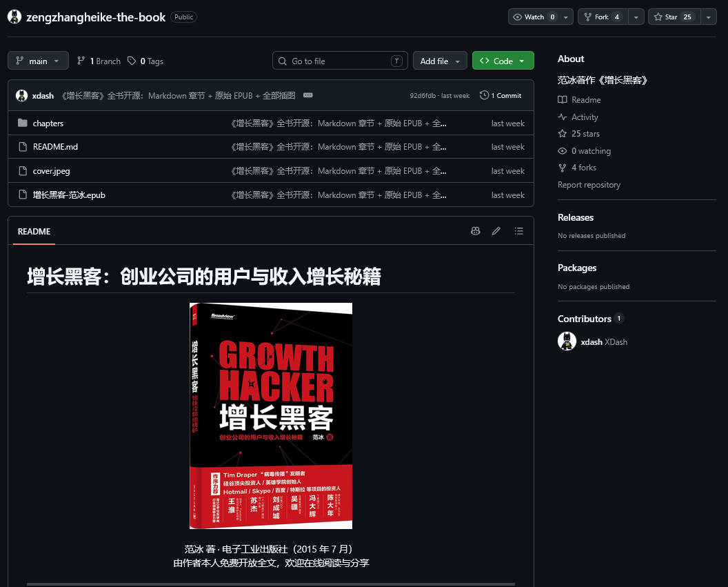Edit the README with the pencil icon

pos(496,231)
